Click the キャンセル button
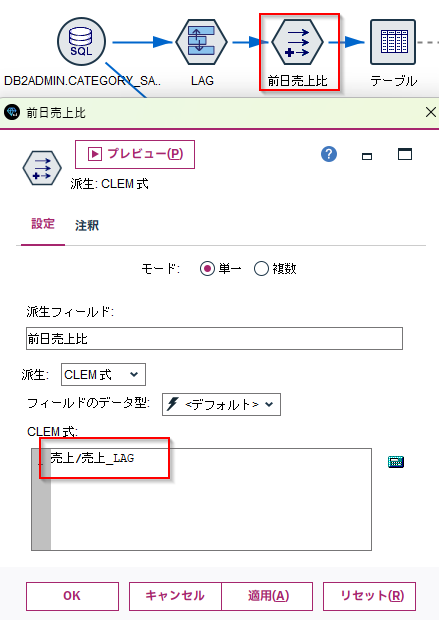 pos(175,596)
